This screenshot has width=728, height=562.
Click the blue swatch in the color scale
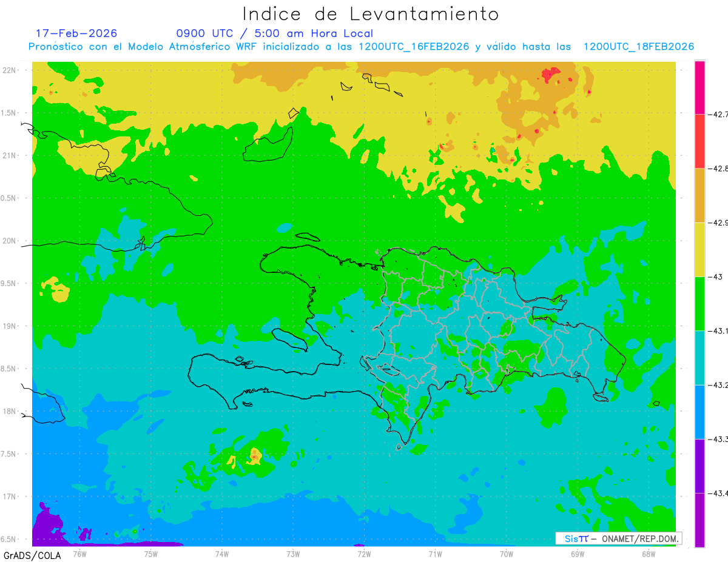point(699,412)
